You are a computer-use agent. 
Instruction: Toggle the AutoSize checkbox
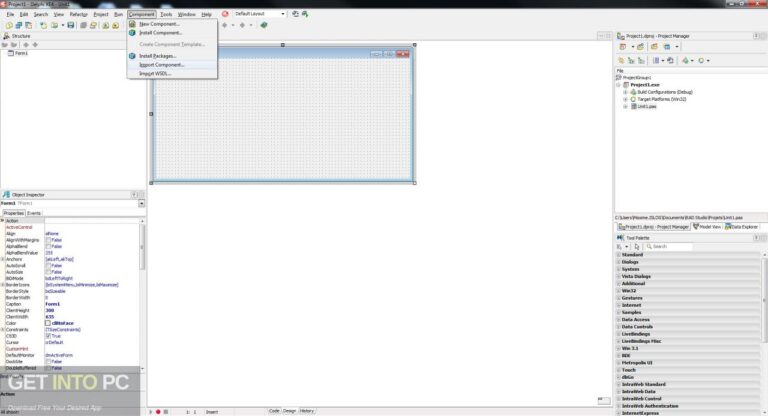tap(48, 272)
